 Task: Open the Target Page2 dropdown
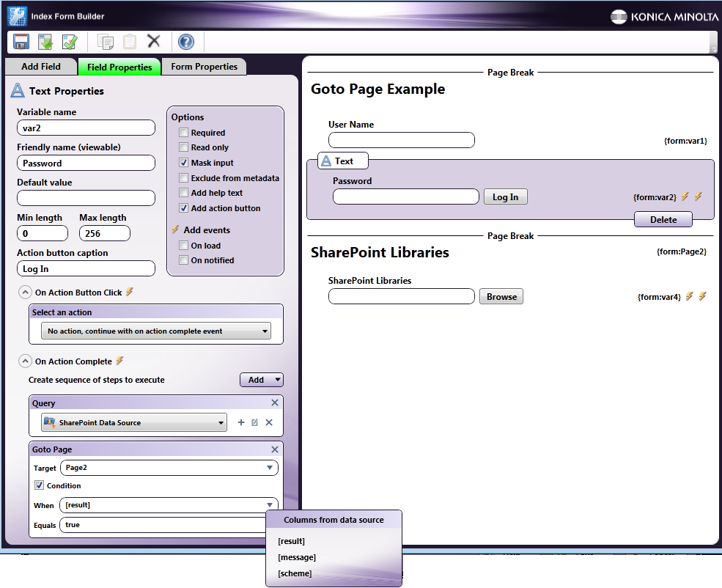(x=169, y=468)
